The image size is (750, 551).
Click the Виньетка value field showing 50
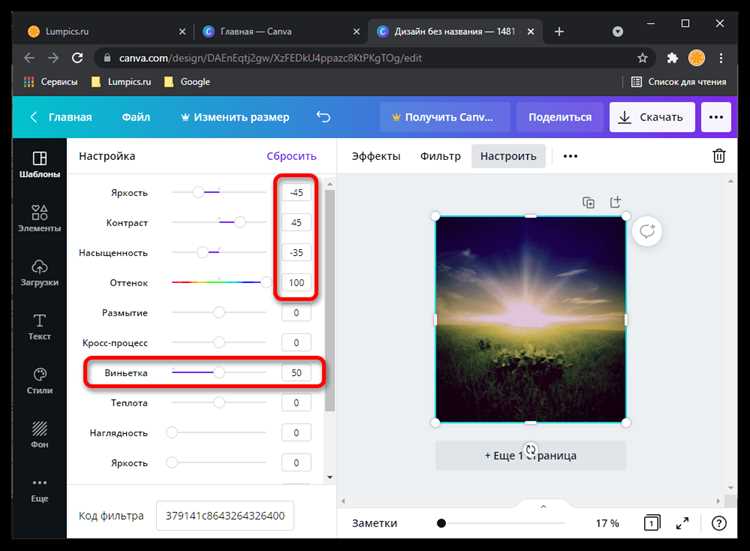(x=296, y=373)
